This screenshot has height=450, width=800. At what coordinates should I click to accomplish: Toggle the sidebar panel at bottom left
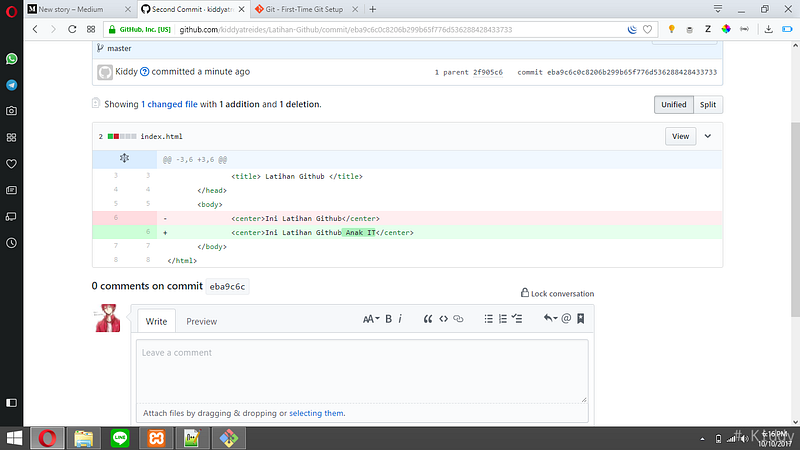[11, 403]
